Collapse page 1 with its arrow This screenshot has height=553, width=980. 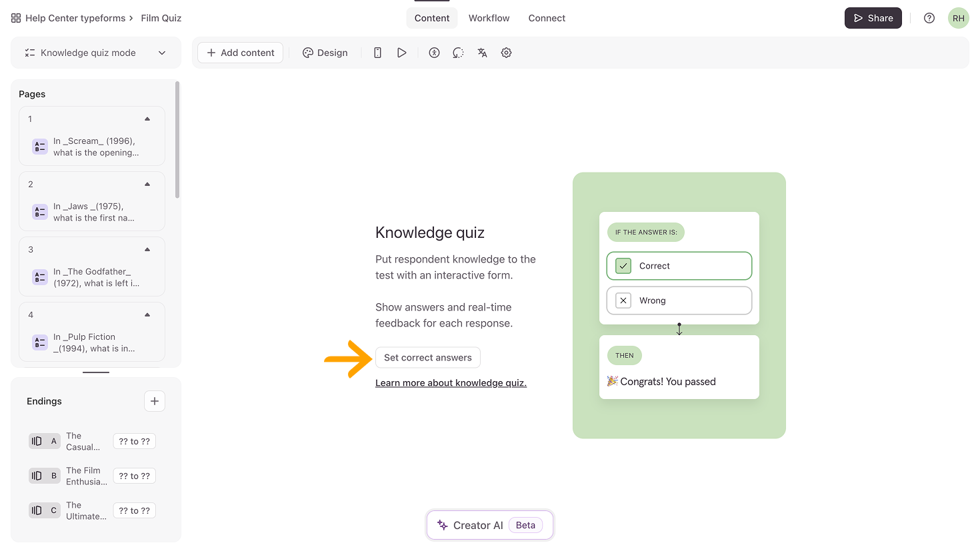point(147,119)
